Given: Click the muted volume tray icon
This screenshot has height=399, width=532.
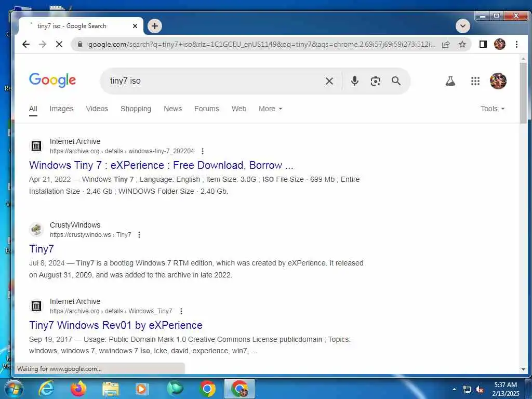Looking at the screenshot, I should [x=480, y=390].
